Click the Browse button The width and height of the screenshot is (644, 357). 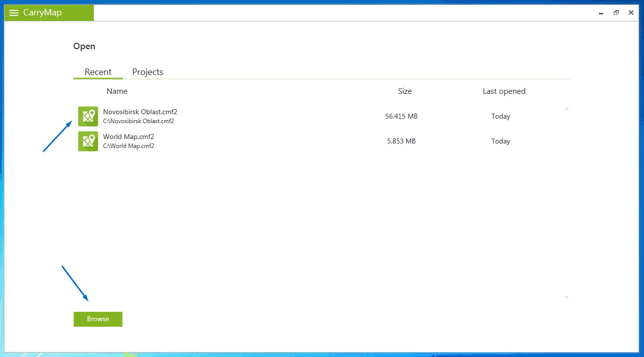(x=98, y=319)
